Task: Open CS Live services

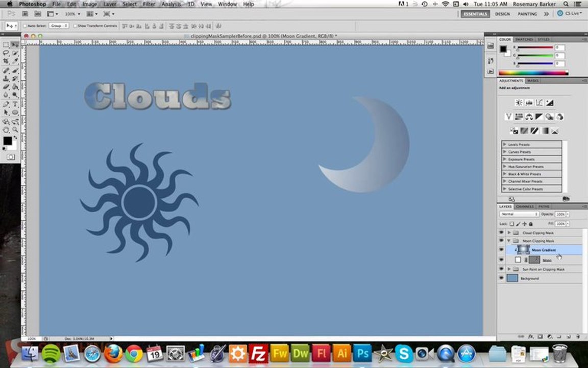Action: click(x=569, y=13)
